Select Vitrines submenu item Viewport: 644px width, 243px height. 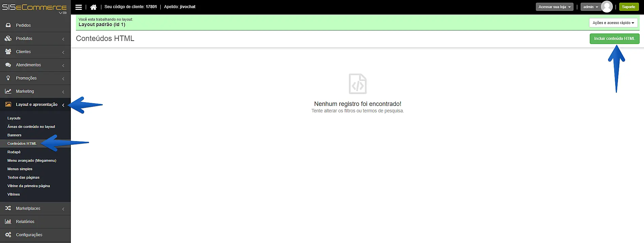[14, 194]
